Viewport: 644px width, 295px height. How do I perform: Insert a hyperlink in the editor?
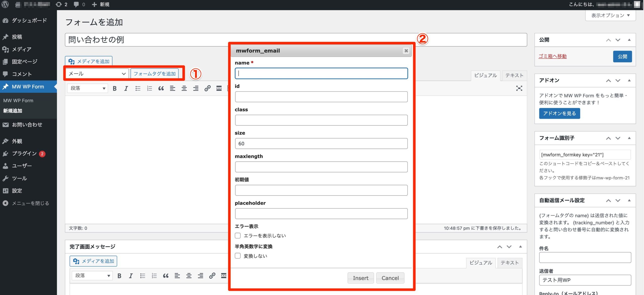coord(207,88)
